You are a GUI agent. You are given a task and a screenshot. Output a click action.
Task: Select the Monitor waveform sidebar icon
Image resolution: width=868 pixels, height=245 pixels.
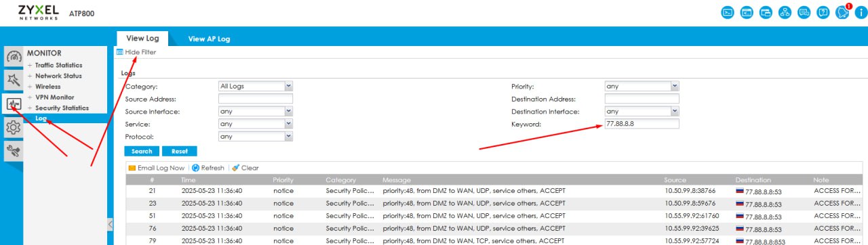[14, 104]
